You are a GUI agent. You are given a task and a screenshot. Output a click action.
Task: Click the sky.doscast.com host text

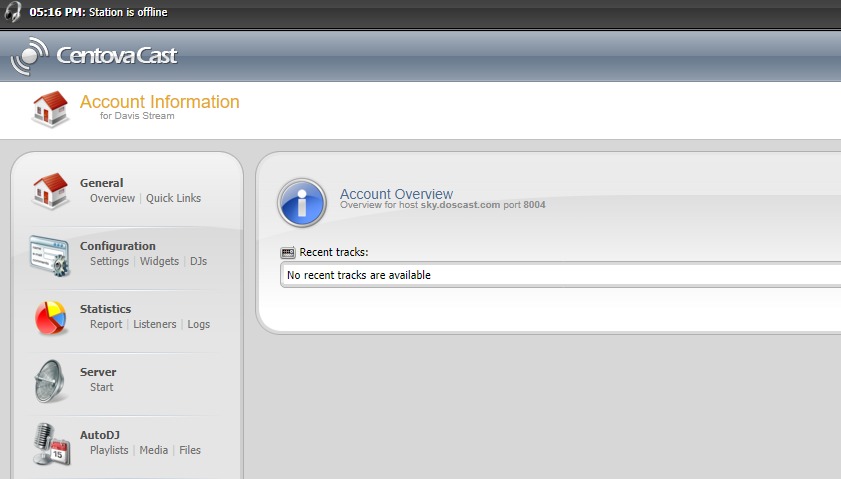[x=460, y=205]
